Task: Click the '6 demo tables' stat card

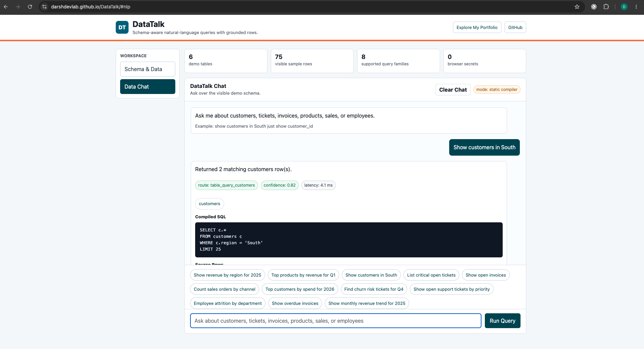Action: [226, 61]
